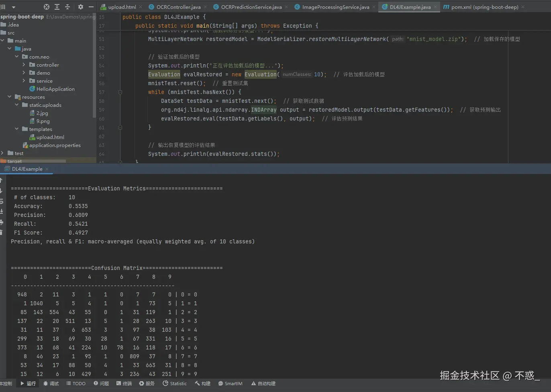Click the locate/select opened file icon

(47, 7)
